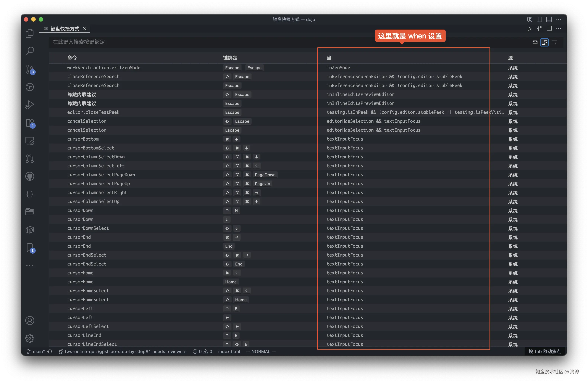588x383 pixels.
Task: Click Open Keyboard Shortcuts JSON icon
Action: (x=539, y=29)
